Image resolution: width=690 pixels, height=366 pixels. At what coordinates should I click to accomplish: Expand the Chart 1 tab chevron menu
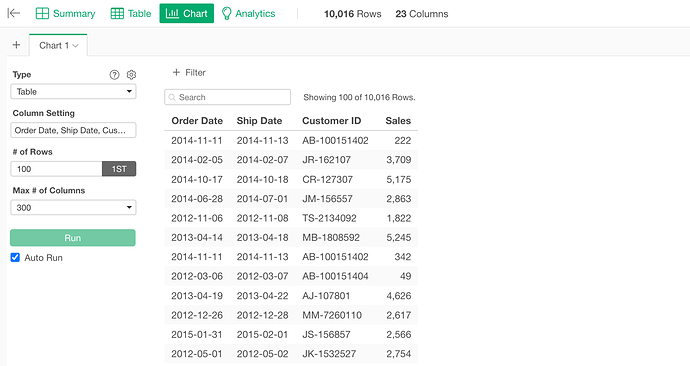75,46
